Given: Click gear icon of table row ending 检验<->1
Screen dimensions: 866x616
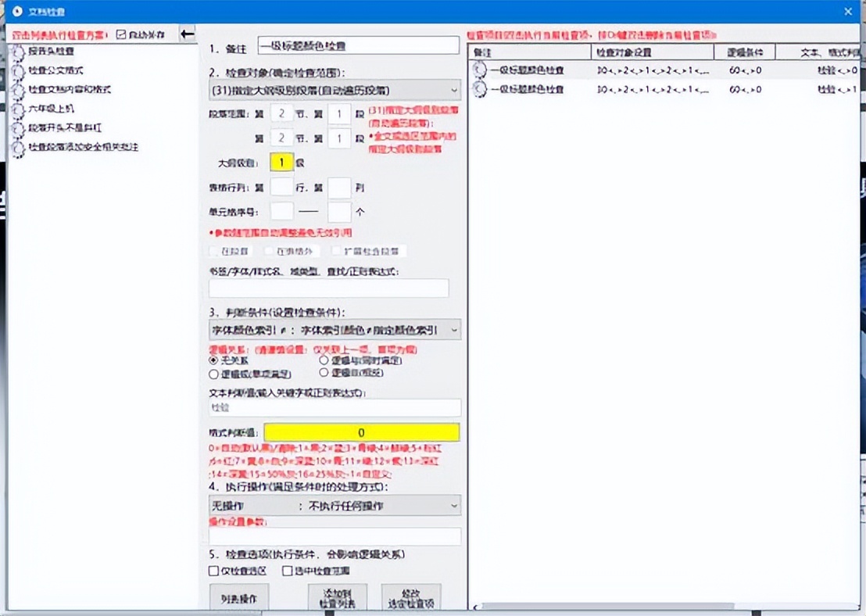Looking at the screenshot, I should point(479,89).
